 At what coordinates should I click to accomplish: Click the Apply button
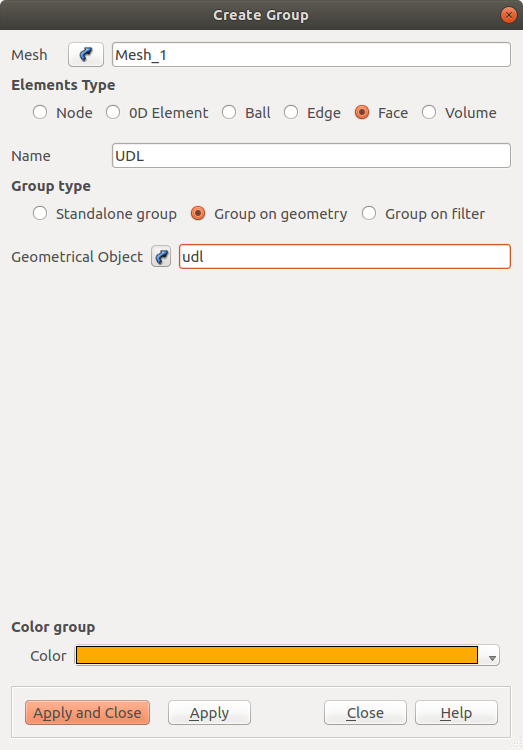pos(209,713)
